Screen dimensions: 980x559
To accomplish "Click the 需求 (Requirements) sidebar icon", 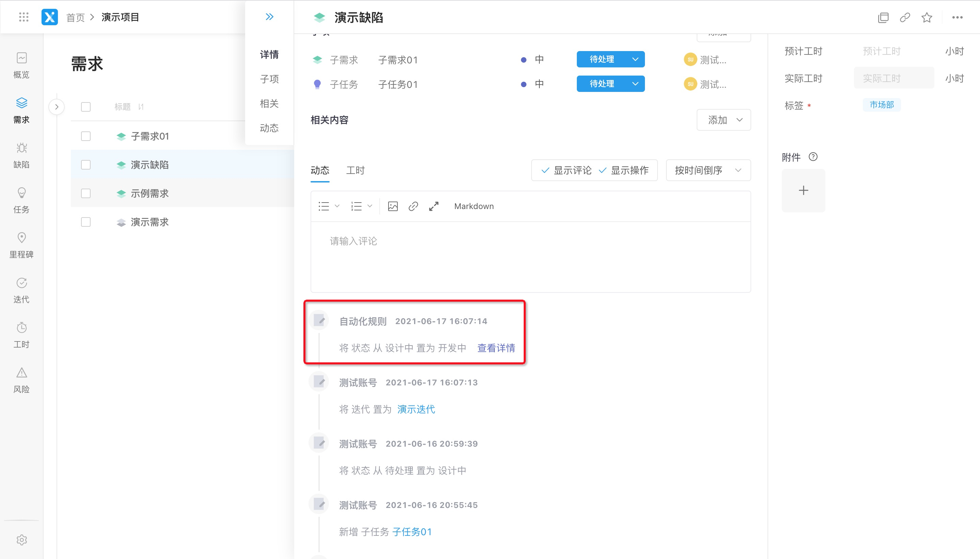I will click(22, 110).
